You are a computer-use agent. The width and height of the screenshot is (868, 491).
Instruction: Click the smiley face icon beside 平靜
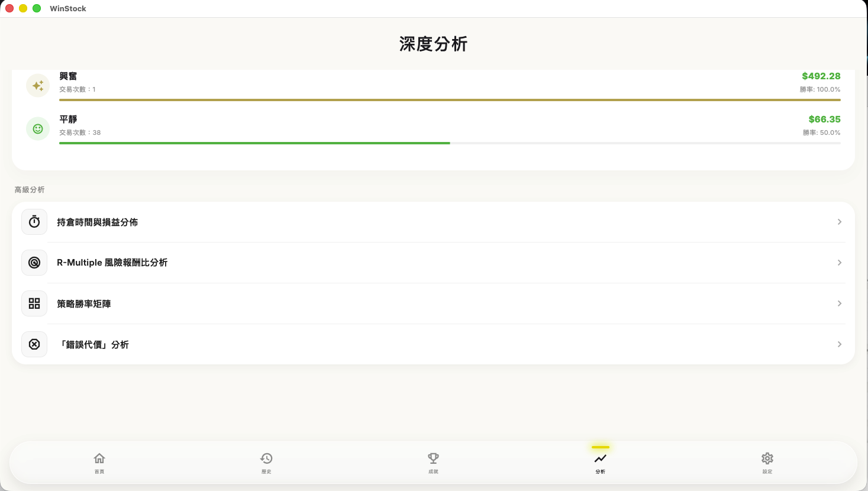click(38, 128)
